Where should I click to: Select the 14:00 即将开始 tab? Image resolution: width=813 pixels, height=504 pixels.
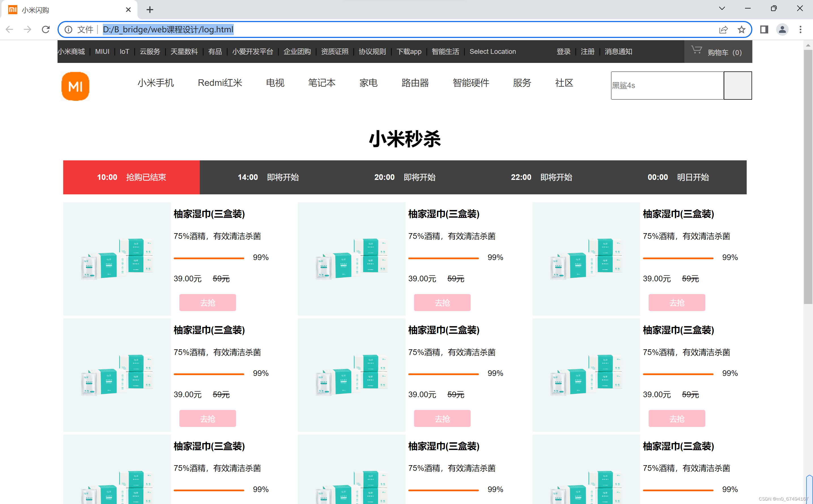(x=268, y=177)
